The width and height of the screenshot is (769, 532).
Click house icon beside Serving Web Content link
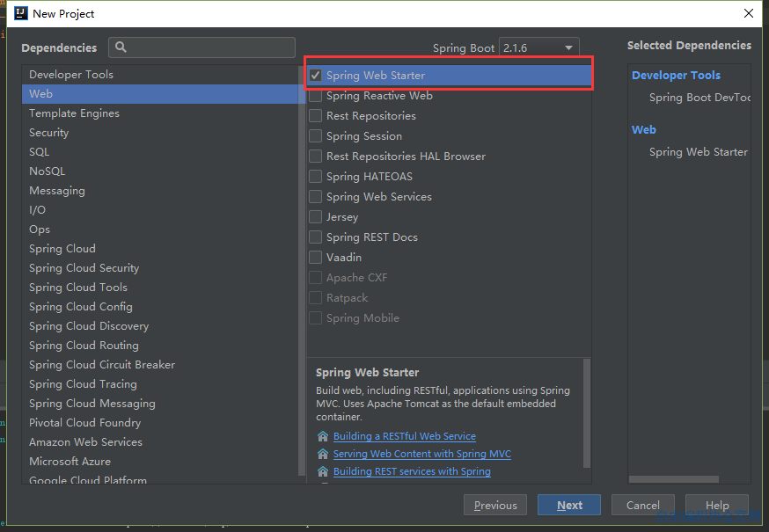tap(323, 454)
